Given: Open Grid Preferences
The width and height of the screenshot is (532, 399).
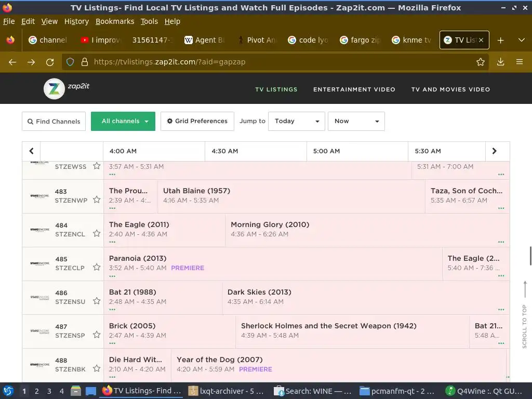Looking at the screenshot, I should [x=197, y=121].
